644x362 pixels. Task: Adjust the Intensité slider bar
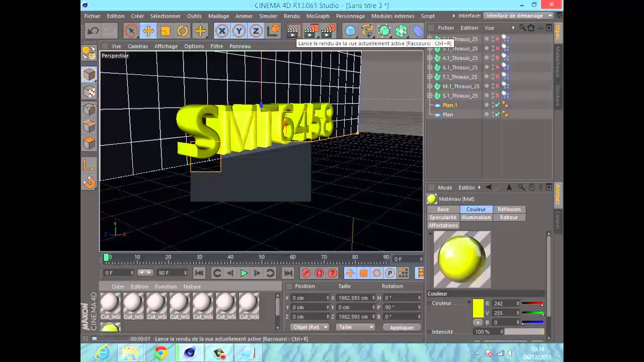pyautogui.click(x=524, y=332)
